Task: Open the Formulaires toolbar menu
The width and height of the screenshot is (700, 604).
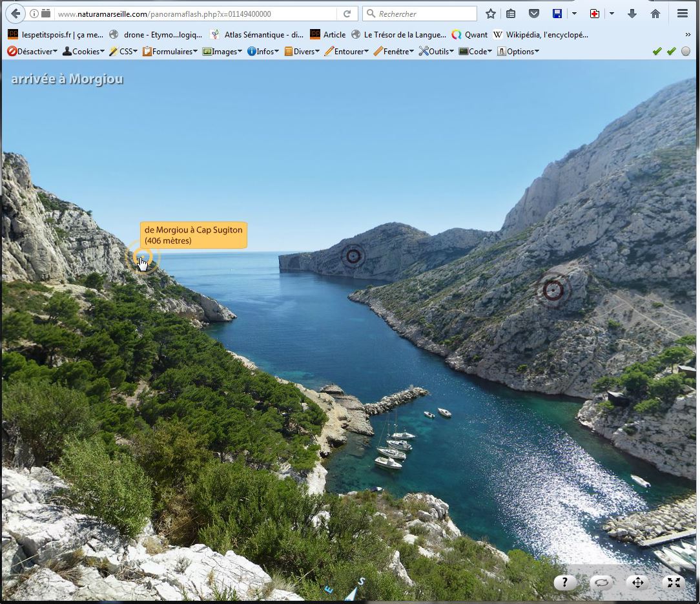Action: click(x=170, y=52)
